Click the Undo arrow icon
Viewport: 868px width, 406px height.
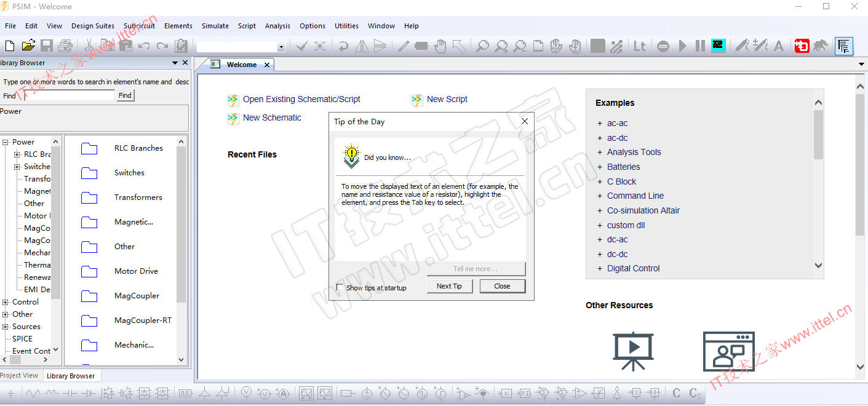click(144, 46)
